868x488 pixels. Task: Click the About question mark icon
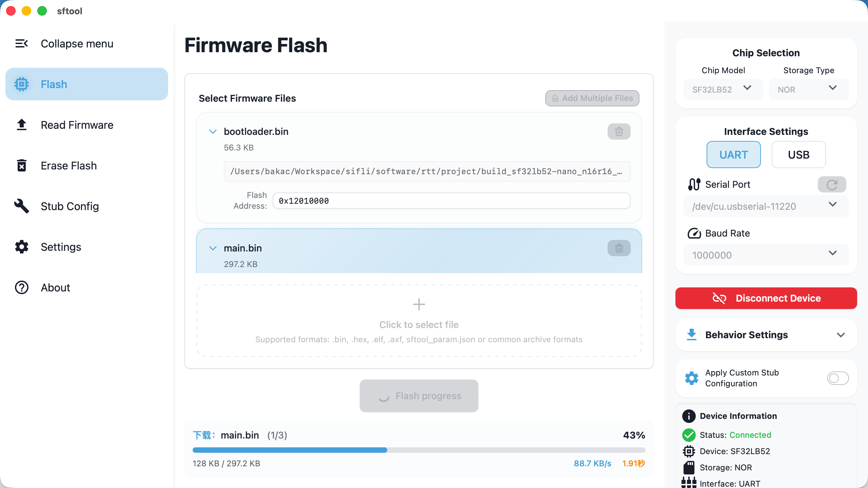pos(21,288)
